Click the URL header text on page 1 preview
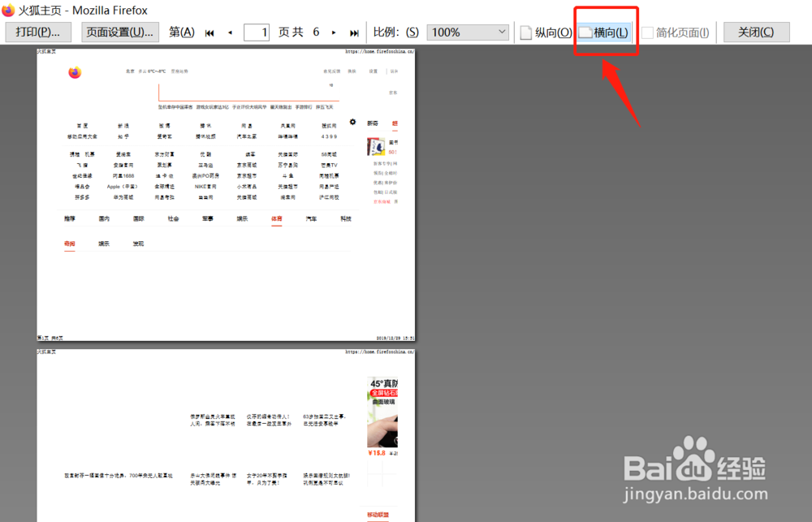 click(379, 52)
